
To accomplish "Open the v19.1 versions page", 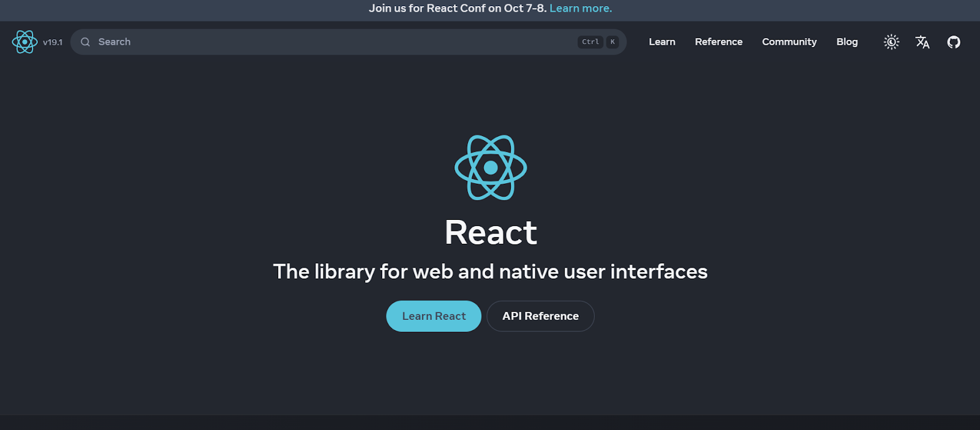I will pos(53,42).
